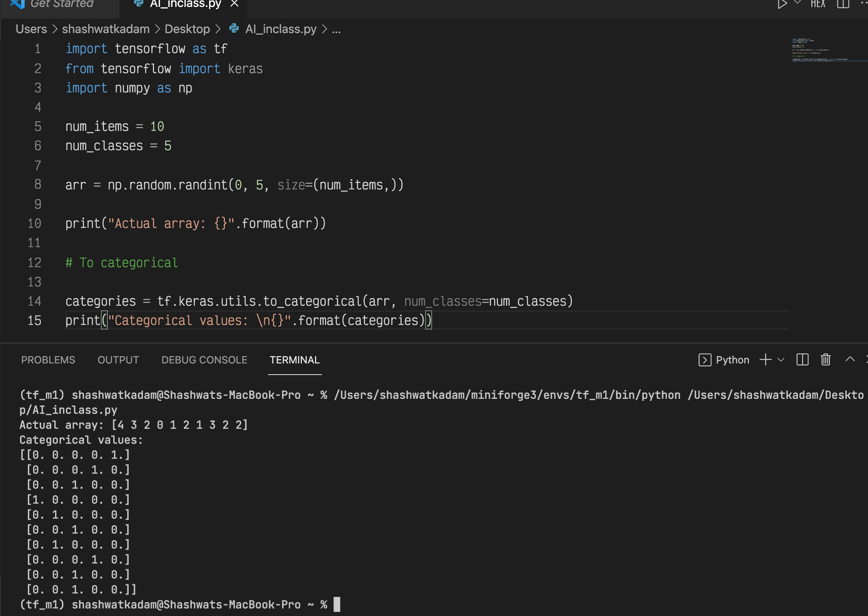This screenshot has width=868, height=616.
Task: Select the Python terminal shell icon
Action: click(x=705, y=360)
